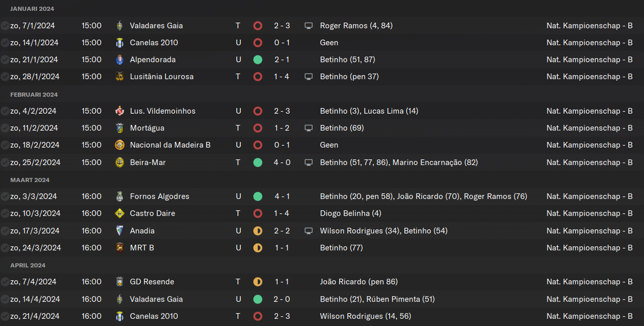
Task: Toggle the checkmark circle for the 14/1/2024 fixture
Action: click(x=5, y=43)
